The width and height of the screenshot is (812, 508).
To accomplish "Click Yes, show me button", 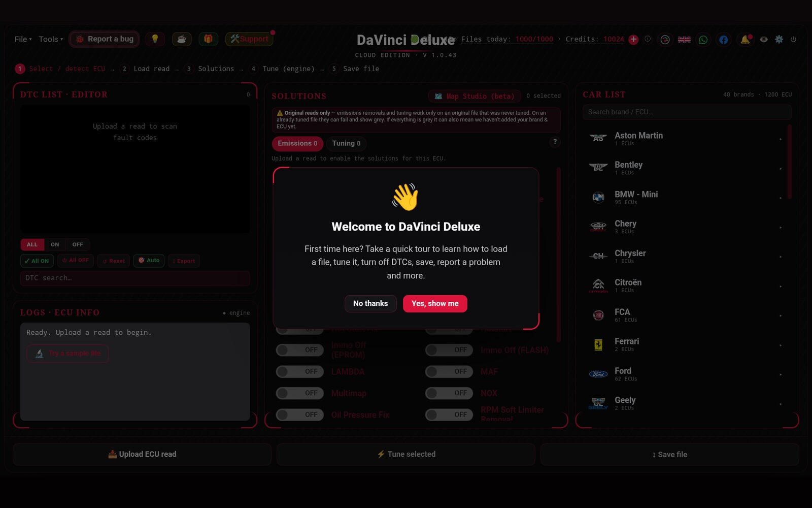I will (435, 303).
